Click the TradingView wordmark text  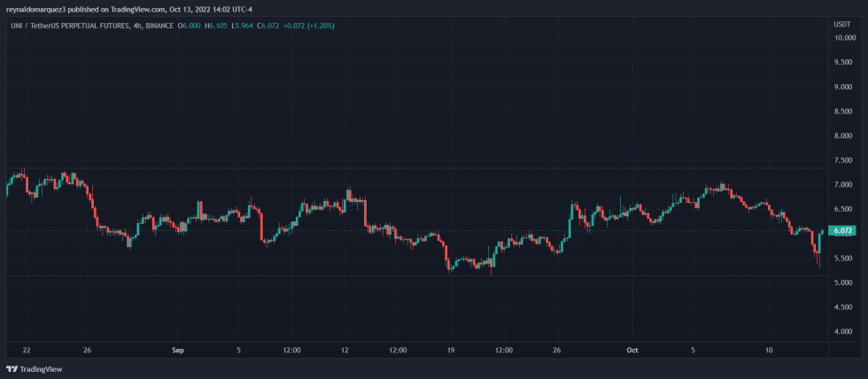click(41, 368)
